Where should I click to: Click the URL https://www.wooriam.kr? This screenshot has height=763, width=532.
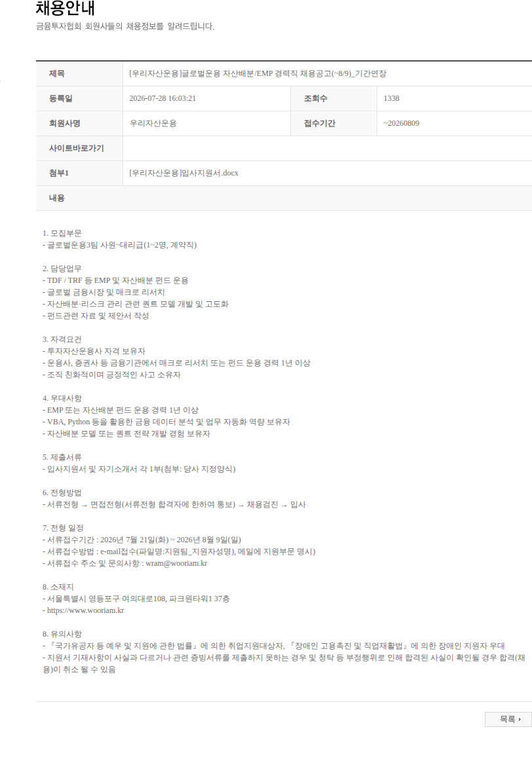(85, 611)
